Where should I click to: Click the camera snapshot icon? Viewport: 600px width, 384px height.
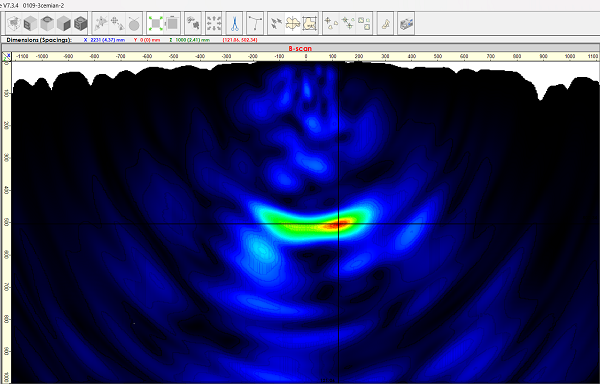406,24
